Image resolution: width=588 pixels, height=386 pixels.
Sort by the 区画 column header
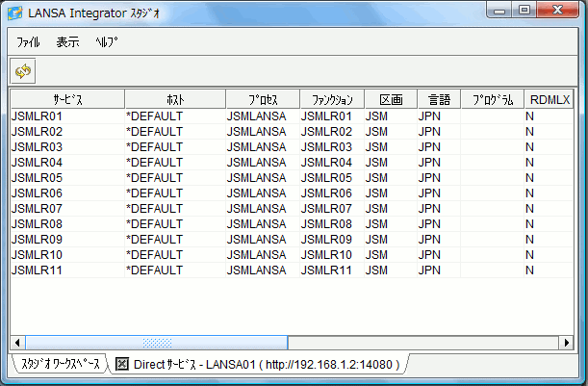[391, 99]
